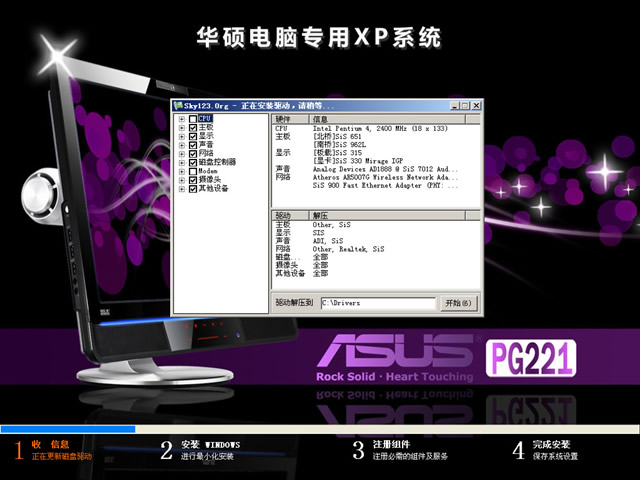The height and width of the screenshot is (480, 640).
Task: Check the CPU checkbox in the tree
Action: point(193,119)
